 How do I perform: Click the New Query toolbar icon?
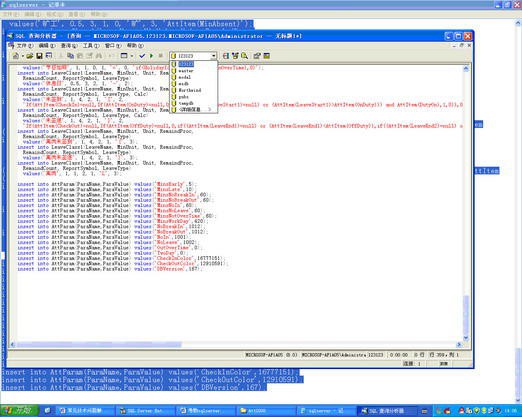16,56
